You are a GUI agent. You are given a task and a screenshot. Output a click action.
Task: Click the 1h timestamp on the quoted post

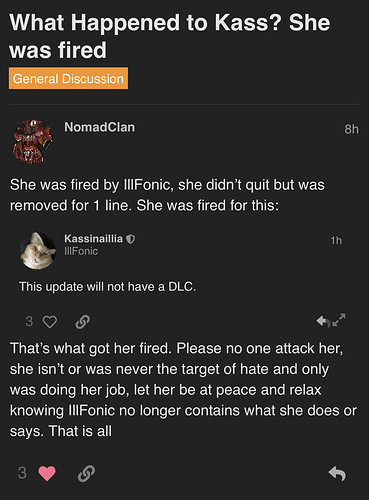(336, 240)
